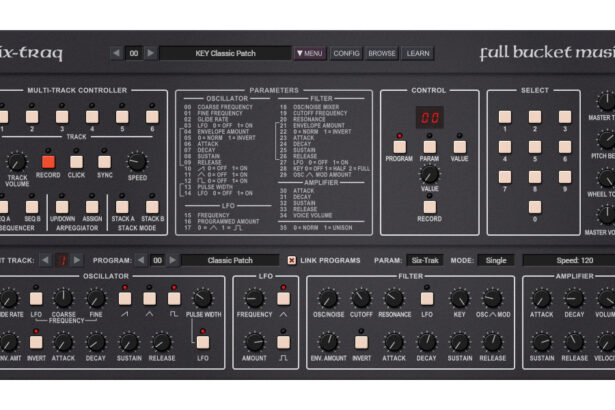Adjust the amplifier ATTACK knob
The width and height of the screenshot is (615, 410).
[x=541, y=299]
